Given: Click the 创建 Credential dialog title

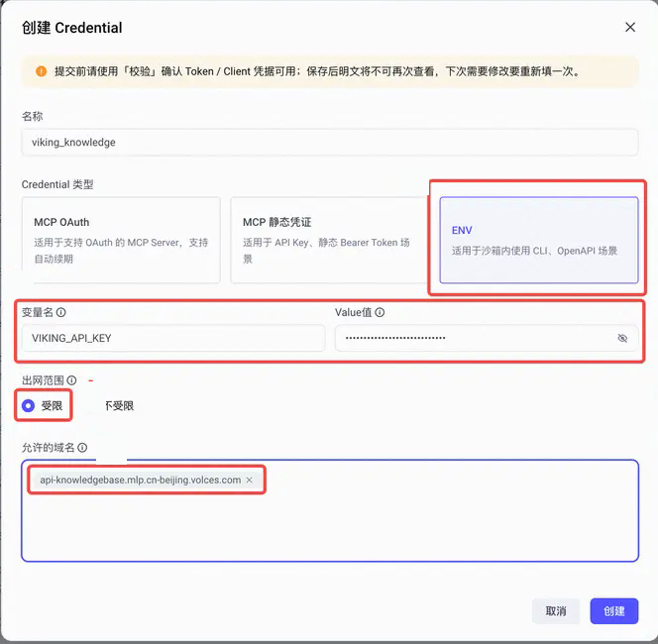Looking at the screenshot, I should [71, 28].
